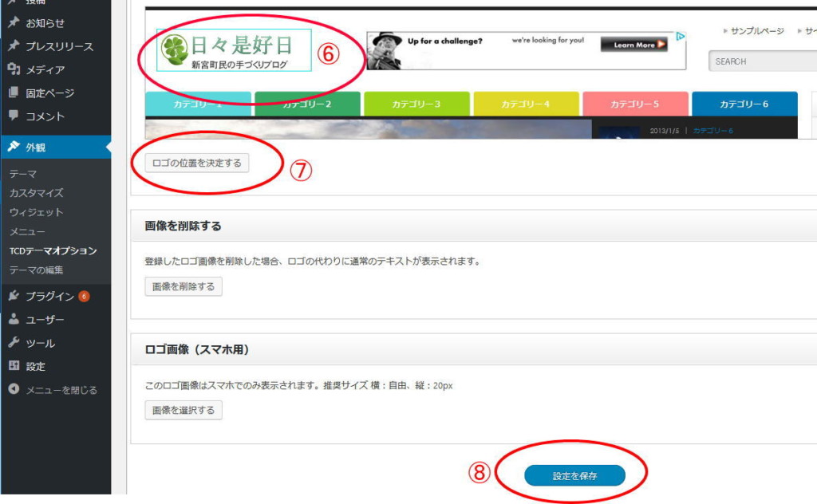
Task: Click the 画像を削除する section heading
Action: [183, 226]
